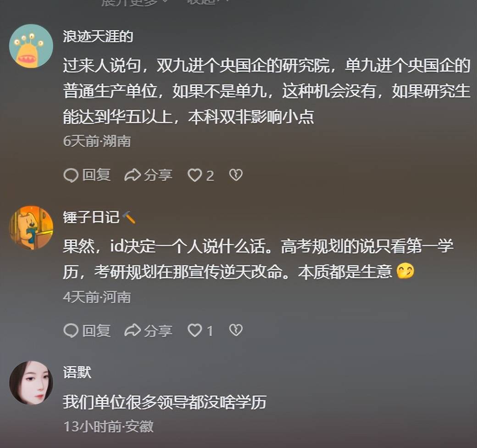This screenshot has width=477, height=448.
Task: Open 锤子日记 user avatar
Action: pyautogui.click(x=31, y=228)
